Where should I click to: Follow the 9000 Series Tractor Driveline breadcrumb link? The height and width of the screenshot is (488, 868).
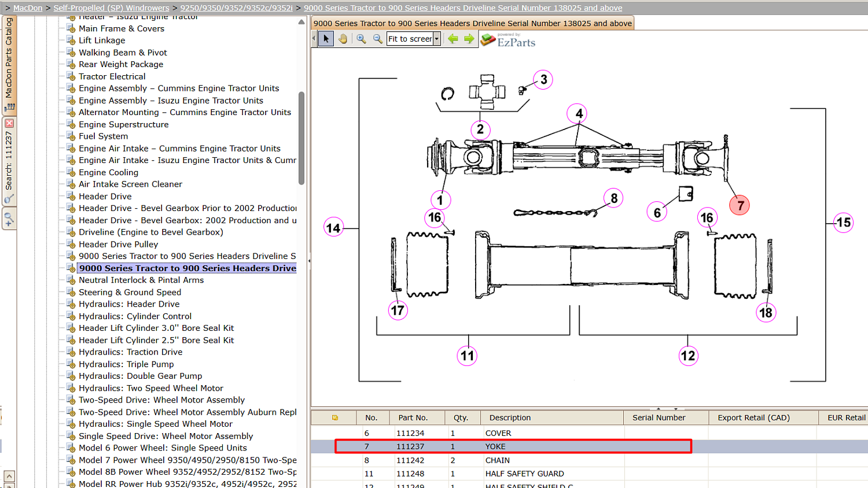463,8
